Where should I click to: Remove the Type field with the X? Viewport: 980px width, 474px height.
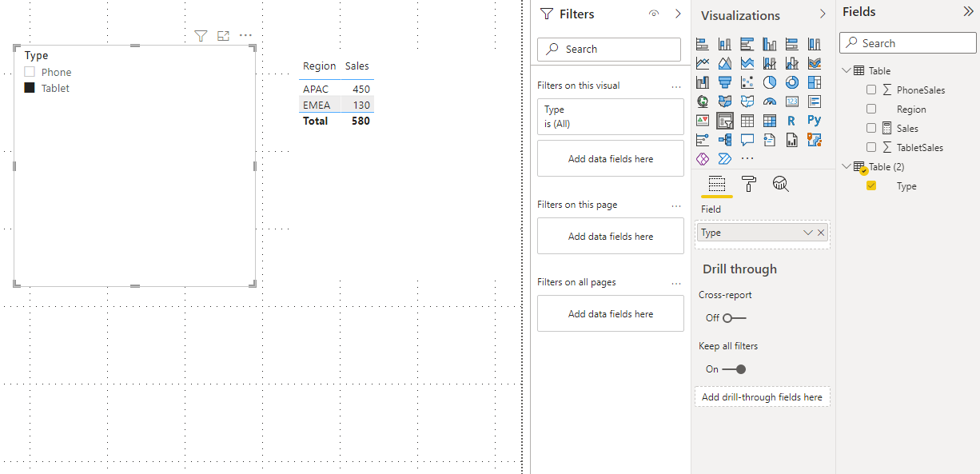821,233
